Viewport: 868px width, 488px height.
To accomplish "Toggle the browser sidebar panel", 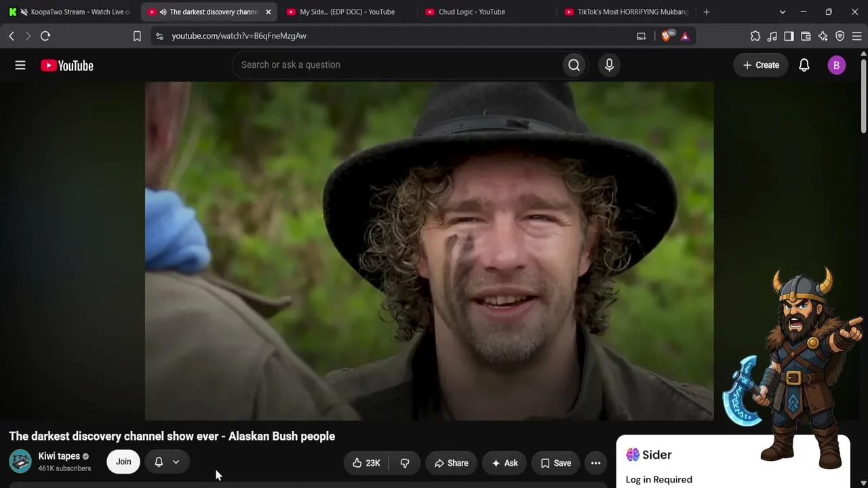I will pyautogui.click(x=789, y=36).
